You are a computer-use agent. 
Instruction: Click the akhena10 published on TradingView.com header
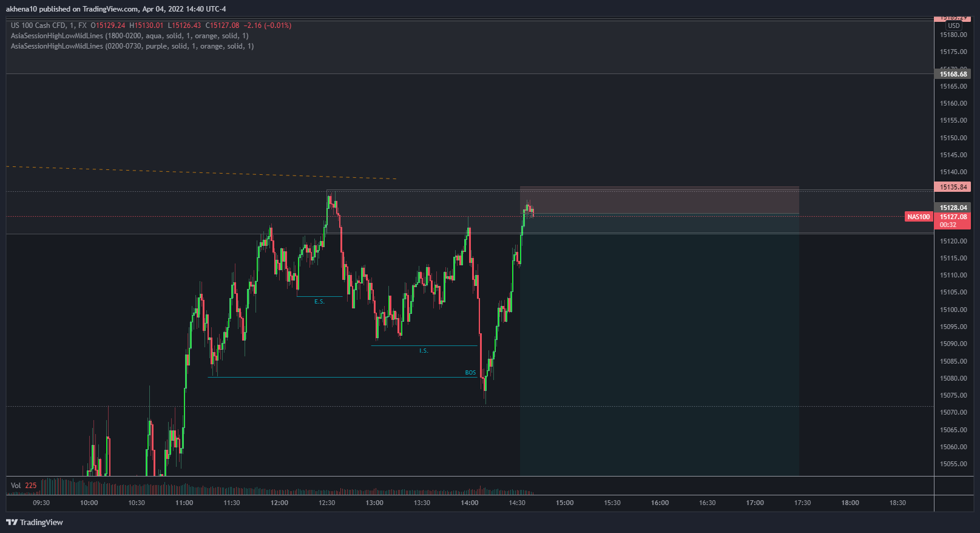(x=116, y=9)
